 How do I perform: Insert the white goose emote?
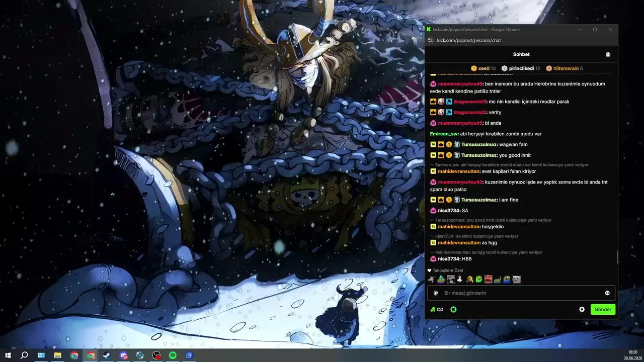tap(459, 279)
